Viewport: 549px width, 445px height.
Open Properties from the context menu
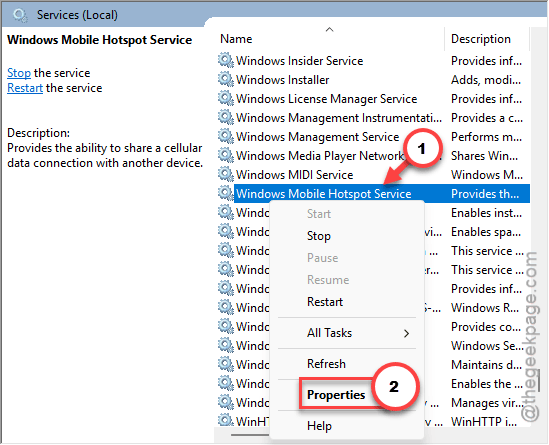tap(336, 395)
